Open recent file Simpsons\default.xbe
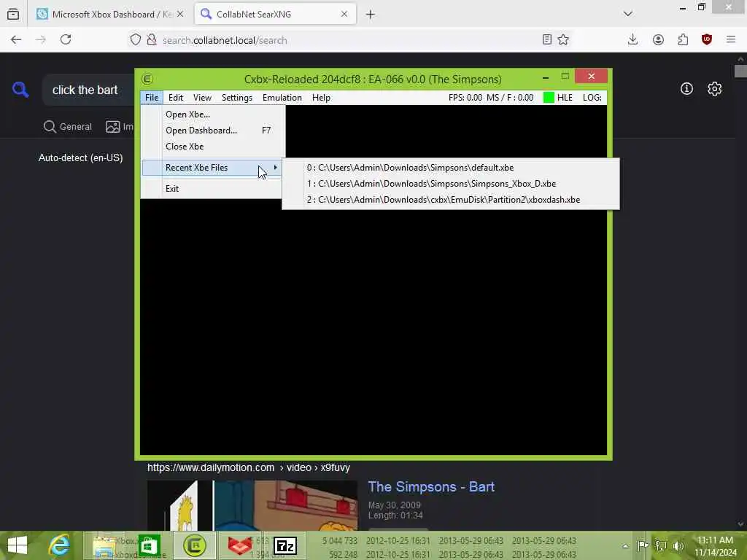Image resolution: width=747 pixels, height=560 pixels. click(451, 168)
